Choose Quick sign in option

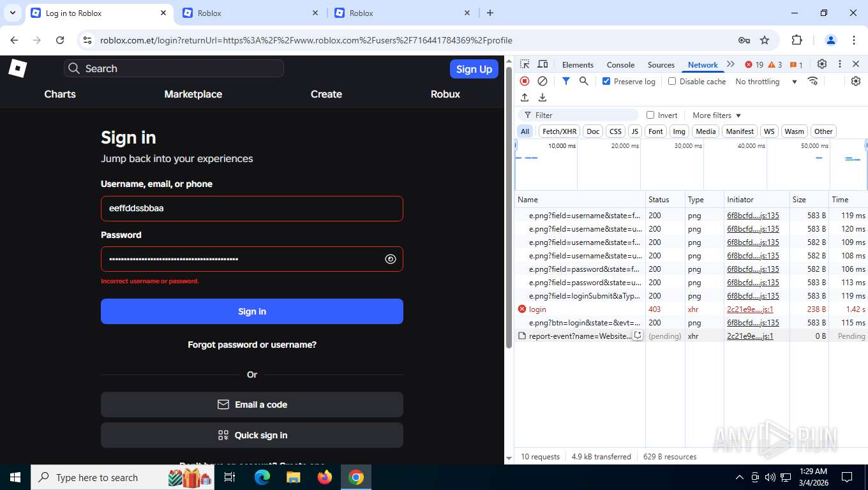(x=252, y=435)
